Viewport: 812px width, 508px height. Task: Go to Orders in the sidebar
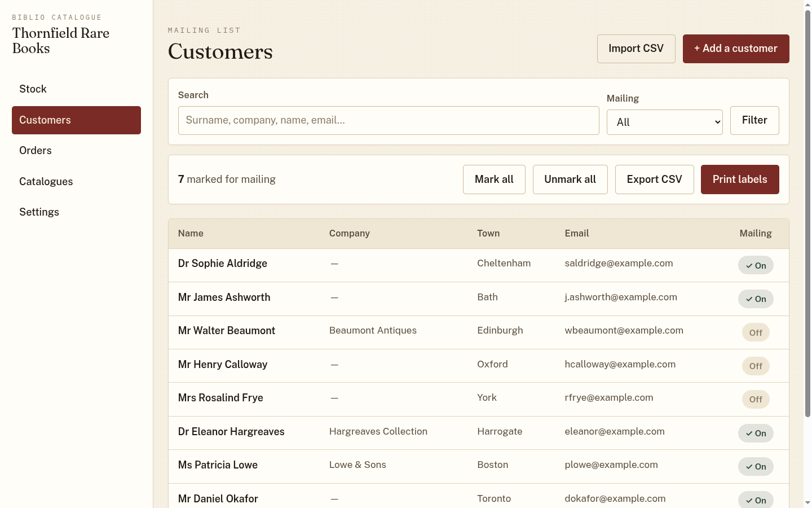click(76, 151)
